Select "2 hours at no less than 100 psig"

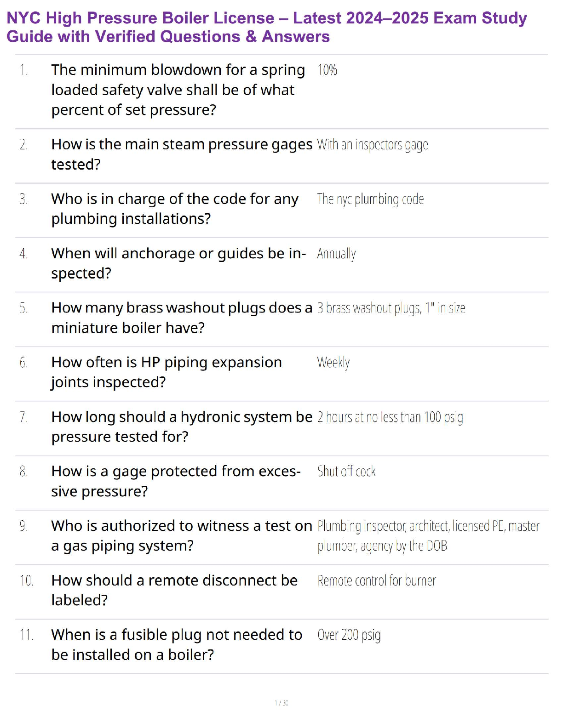[x=390, y=417]
